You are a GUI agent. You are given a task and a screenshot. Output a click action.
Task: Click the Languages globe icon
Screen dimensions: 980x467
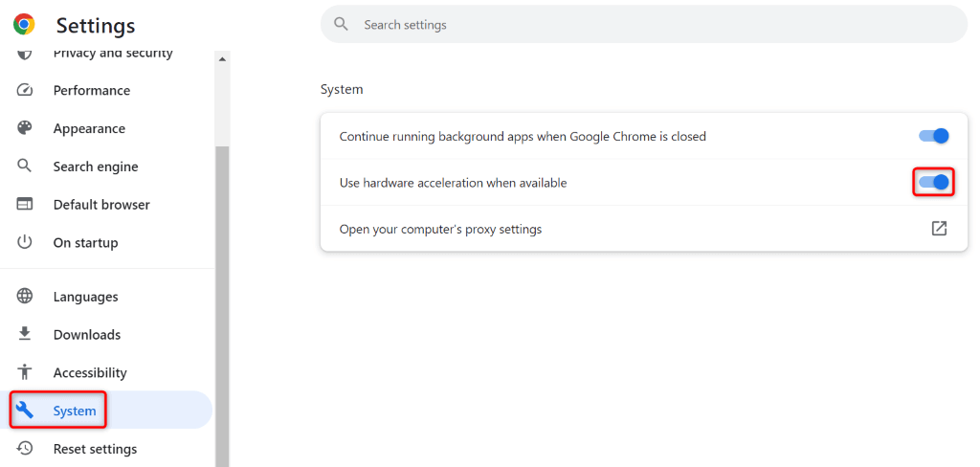(x=25, y=297)
